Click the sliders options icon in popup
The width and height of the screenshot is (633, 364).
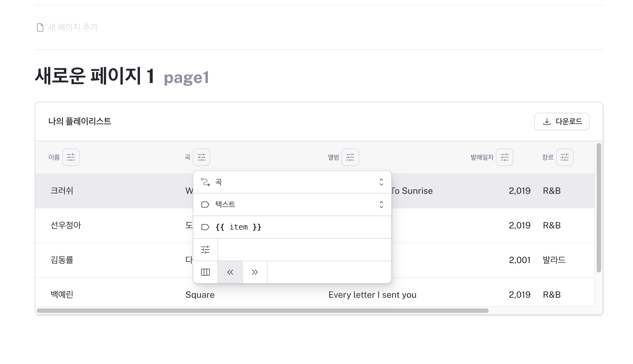click(205, 250)
